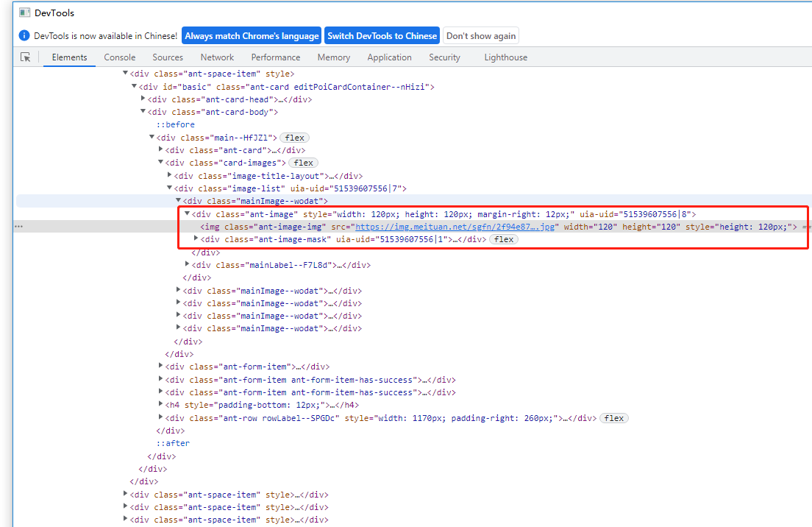Click Switch DevTools to Chinese button
The width and height of the screenshot is (812, 527).
382,36
